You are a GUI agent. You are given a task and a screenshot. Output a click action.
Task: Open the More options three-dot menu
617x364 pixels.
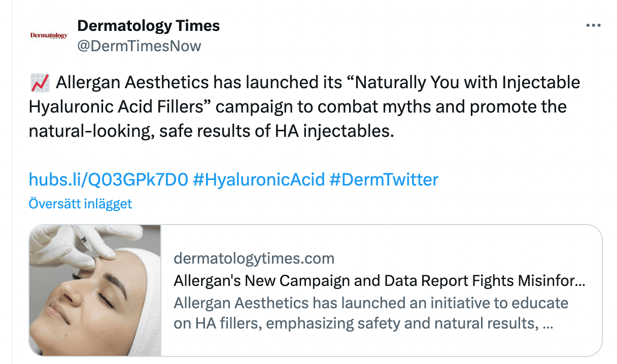pyautogui.click(x=593, y=25)
